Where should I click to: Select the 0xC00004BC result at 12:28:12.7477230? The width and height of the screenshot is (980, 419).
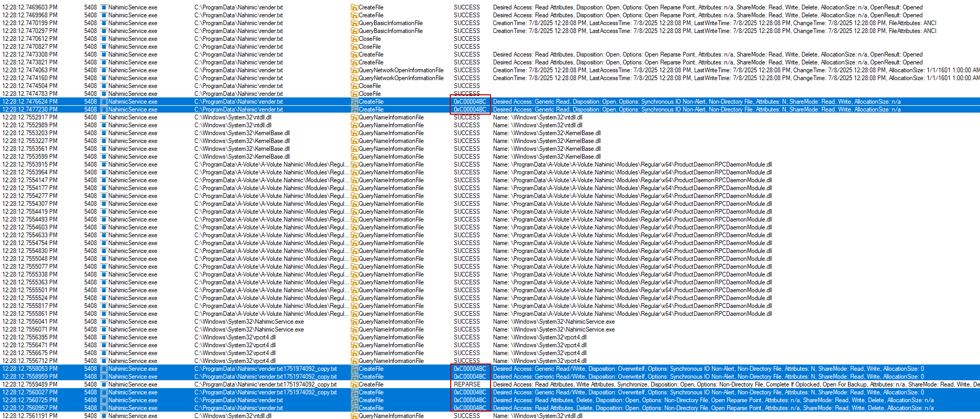pyautogui.click(x=470, y=109)
